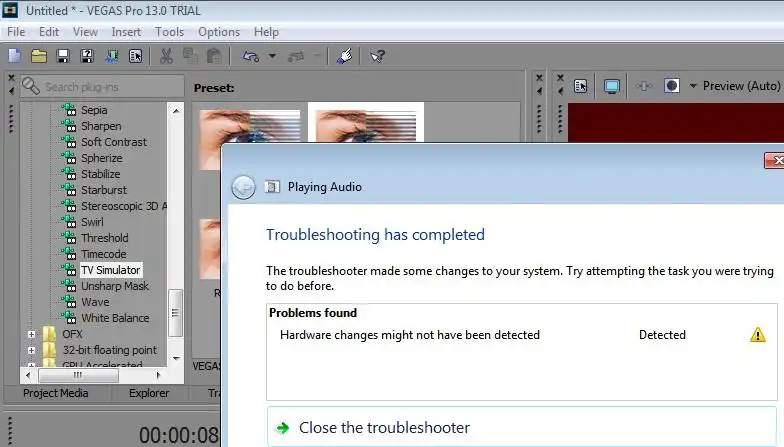The image size is (784, 447).
Task: Click the Interactive Tutorials icon
Action: (344, 56)
